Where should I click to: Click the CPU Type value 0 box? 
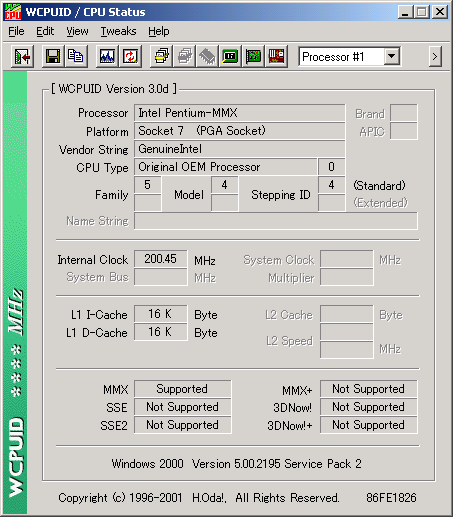(x=331, y=167)
